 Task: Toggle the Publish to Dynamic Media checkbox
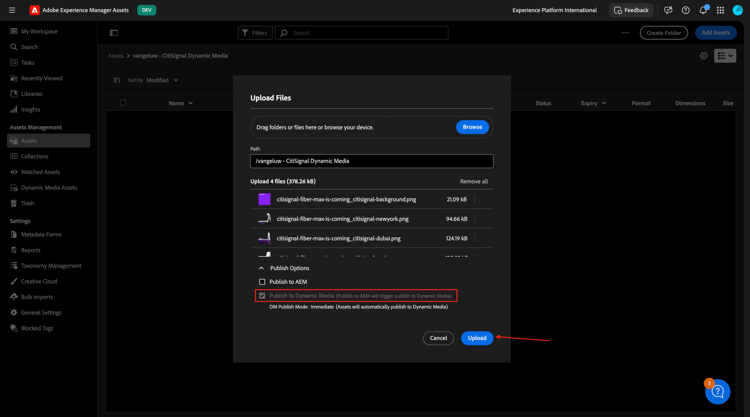(x=262, y=296)
